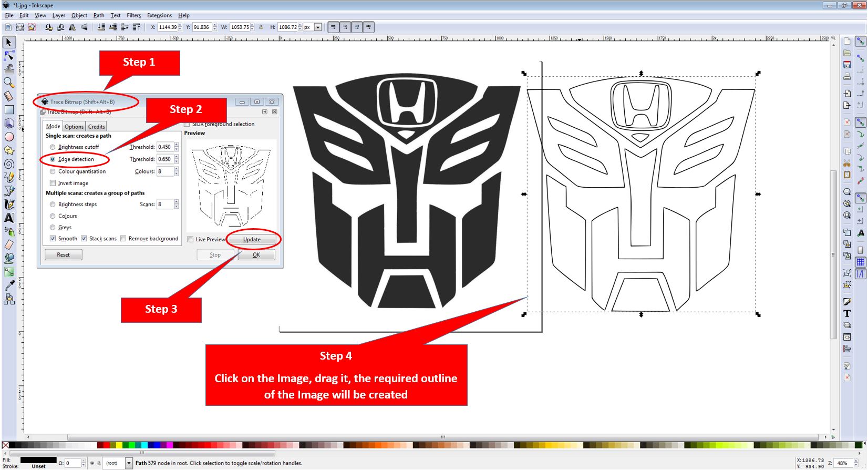Screen dimensions: 868x470
Task: Select the Paint Bucket fill tool
Action: tap(9, 258)
